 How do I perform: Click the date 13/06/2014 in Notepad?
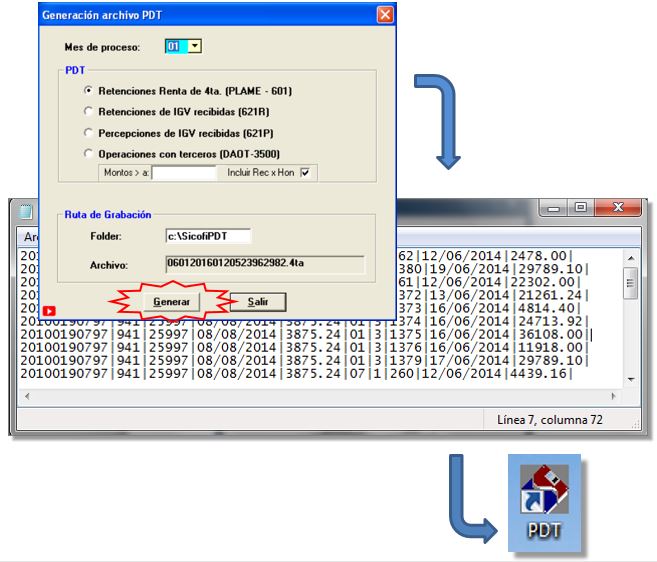[470, 295]
